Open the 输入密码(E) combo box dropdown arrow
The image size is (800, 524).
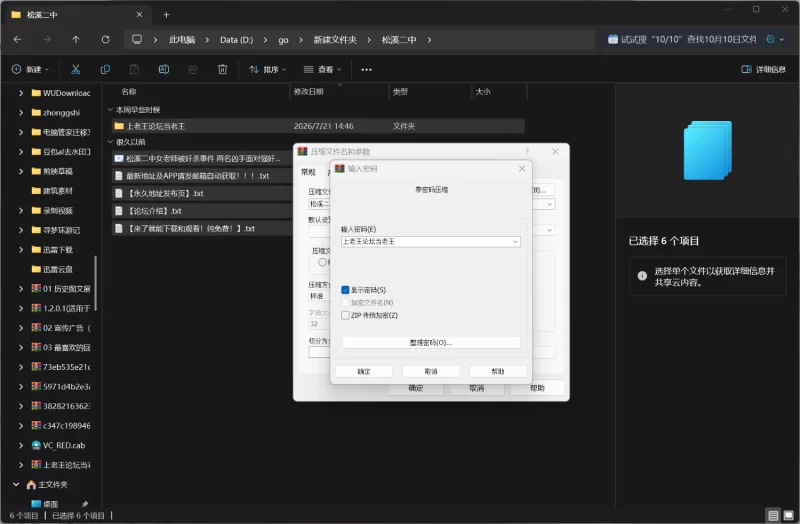coord(515,241)
